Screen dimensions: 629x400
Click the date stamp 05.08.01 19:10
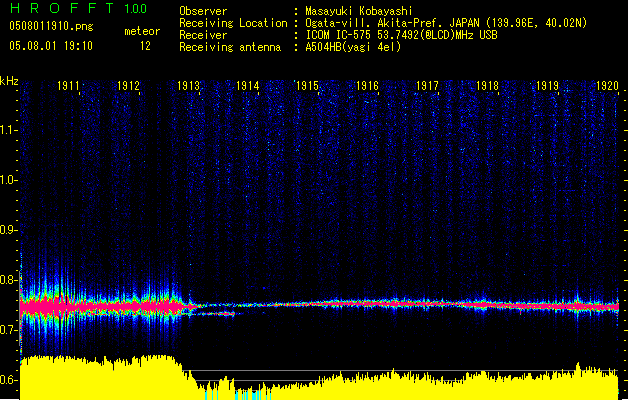[x=51, y=46]
